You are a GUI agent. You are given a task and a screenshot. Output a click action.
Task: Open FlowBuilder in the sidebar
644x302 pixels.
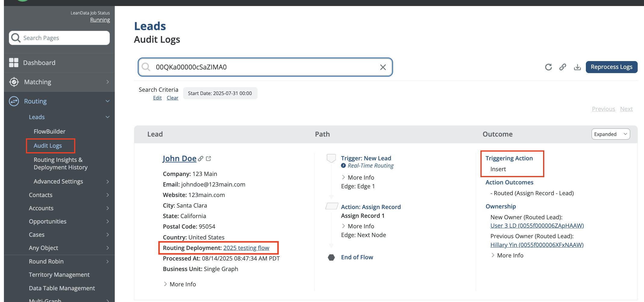click(49, 131)
